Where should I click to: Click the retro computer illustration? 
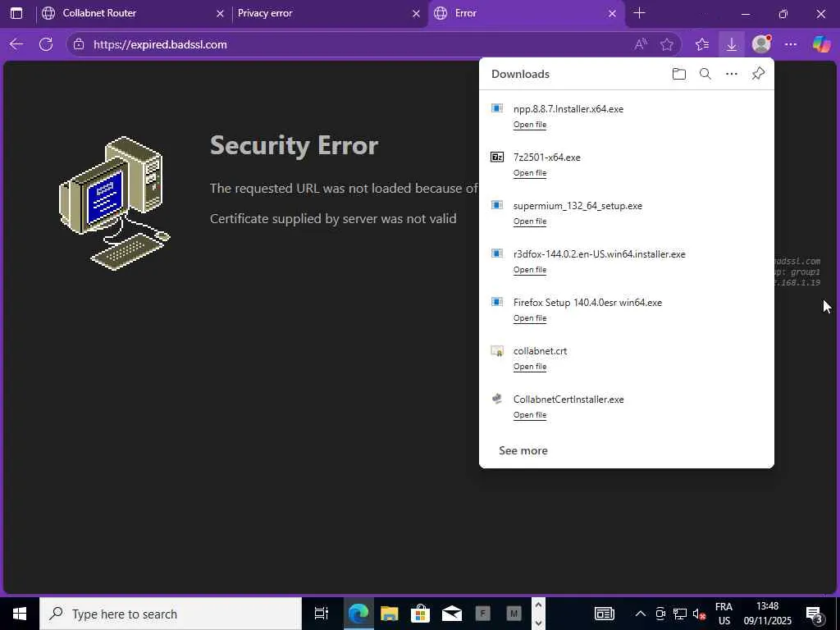(x=115, y=203)
